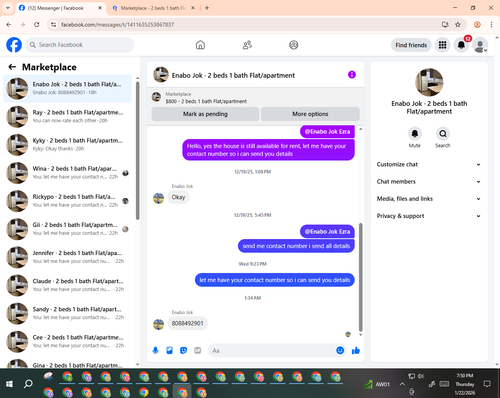Click the Okay message bubble

point(178,197)
